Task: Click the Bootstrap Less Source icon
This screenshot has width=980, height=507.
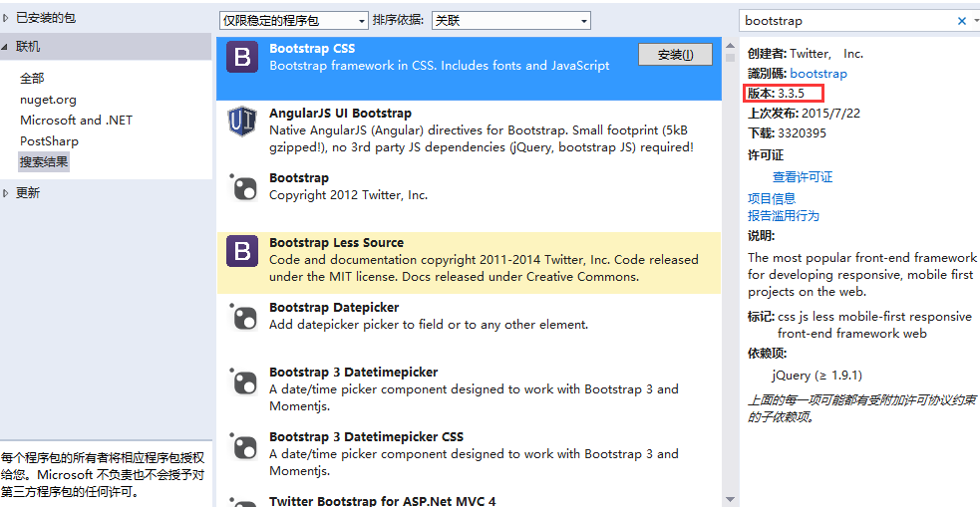Action: tap(242, 251)
